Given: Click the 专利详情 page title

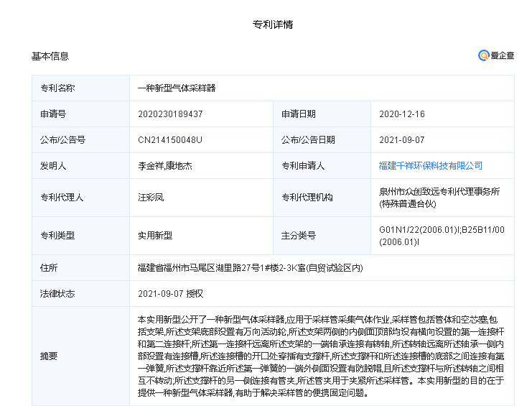Looking at the screenshot, I should (x=273, y=24).
